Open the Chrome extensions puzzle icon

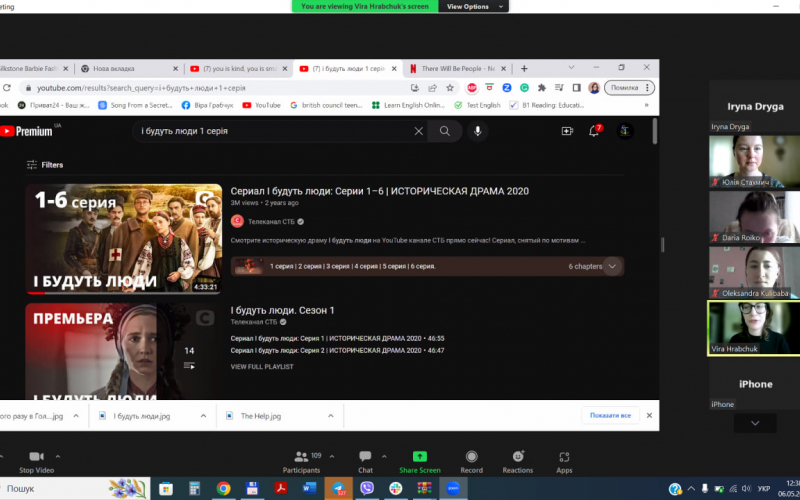click(x=542, y=88)
